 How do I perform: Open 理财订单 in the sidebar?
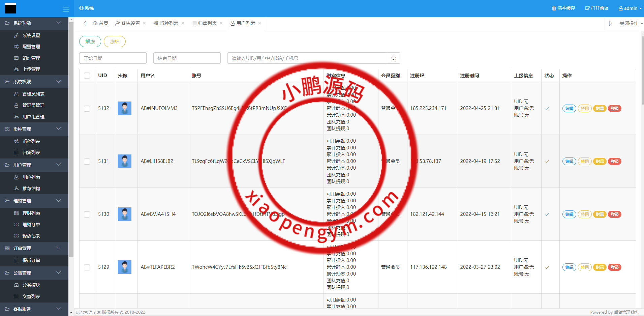[x=31, y=225]
